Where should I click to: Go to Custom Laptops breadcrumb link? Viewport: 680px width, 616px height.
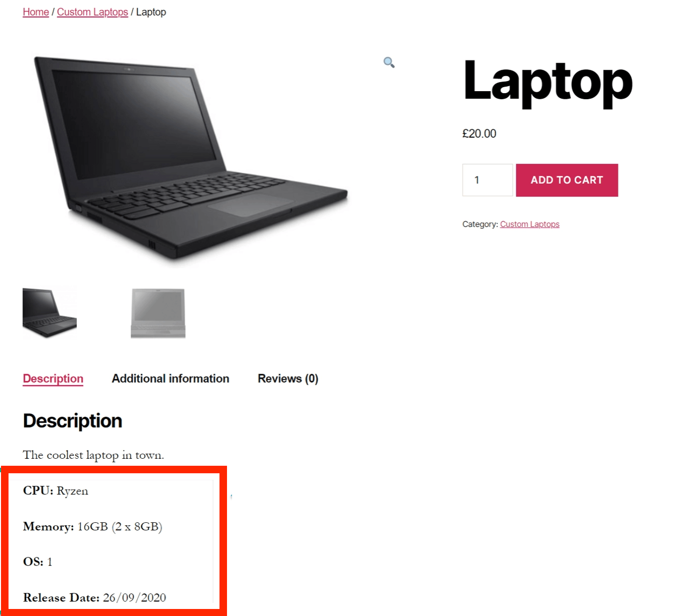92,12
